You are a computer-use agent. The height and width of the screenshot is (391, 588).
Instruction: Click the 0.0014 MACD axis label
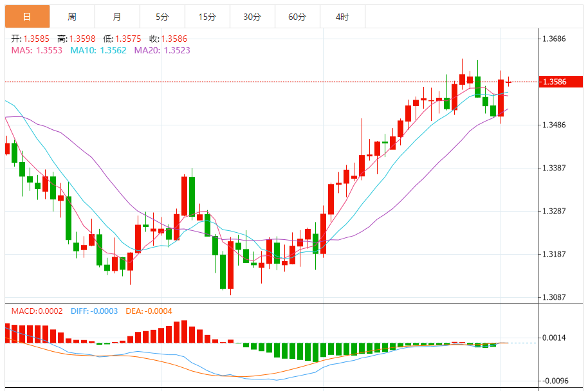pyautogui.click(x=555, y=338)
